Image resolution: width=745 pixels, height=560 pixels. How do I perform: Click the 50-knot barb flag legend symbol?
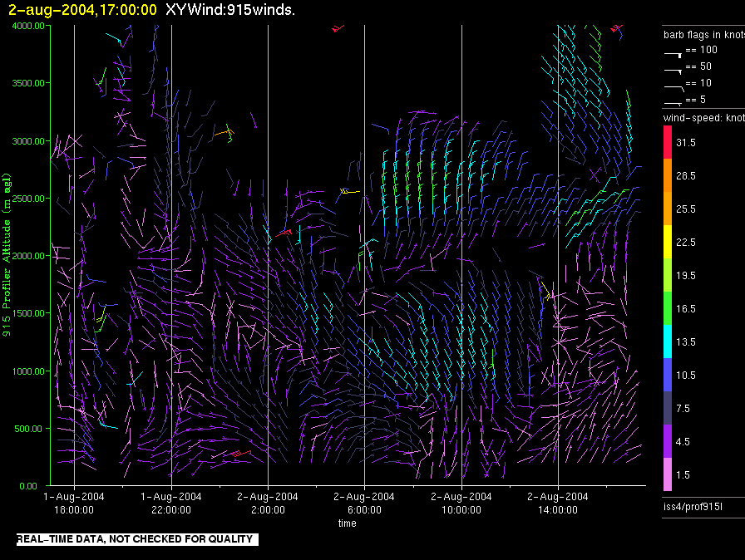click(673, 71)
